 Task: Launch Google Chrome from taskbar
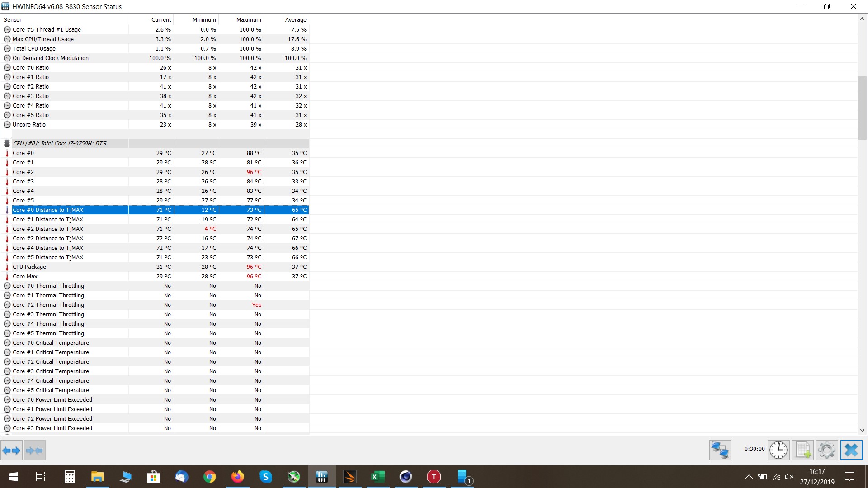click(209, 477)
